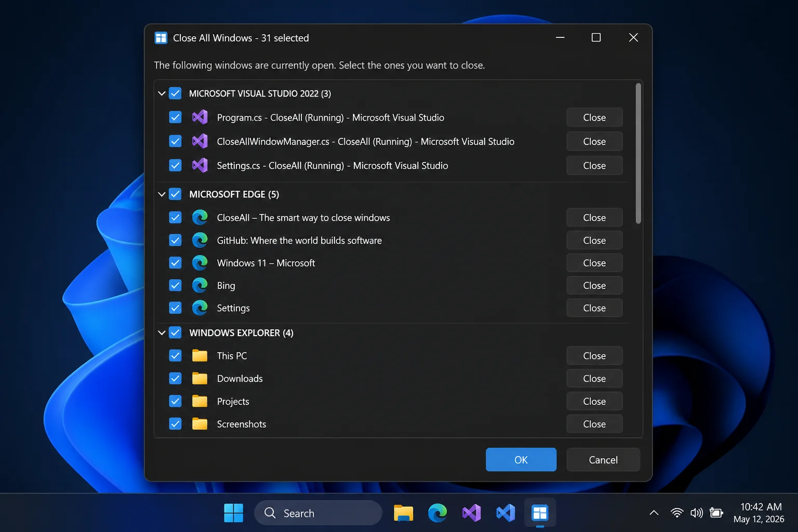The width and height of the screenshot is (798, 532).
Task: Click Close for the GitHub Edge window
Action: tap(594, 240)
